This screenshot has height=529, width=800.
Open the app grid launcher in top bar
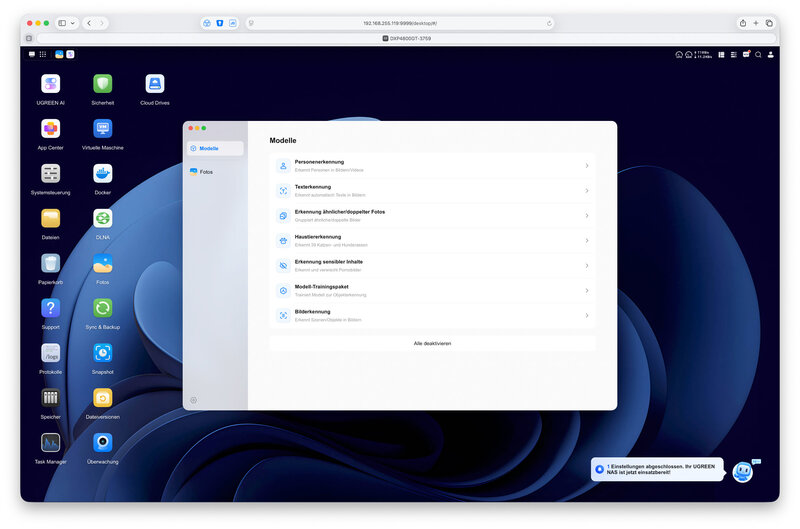pyautogui.click(x=43, y=54)
